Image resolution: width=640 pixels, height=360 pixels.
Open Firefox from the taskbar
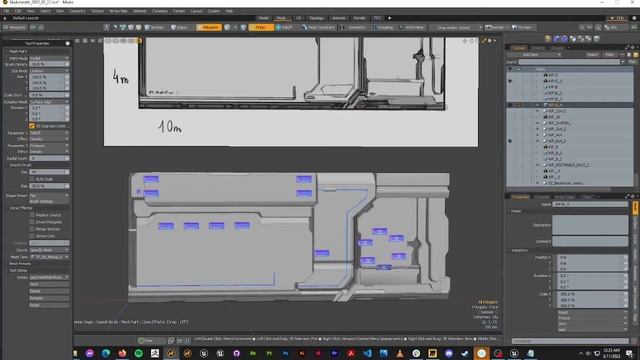(122, 353)
